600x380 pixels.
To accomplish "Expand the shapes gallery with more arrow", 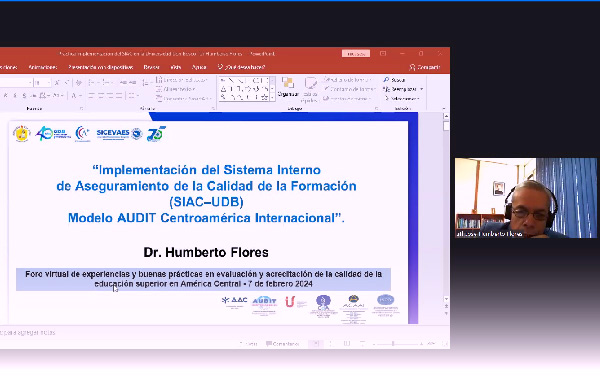I will pos(272,98).
